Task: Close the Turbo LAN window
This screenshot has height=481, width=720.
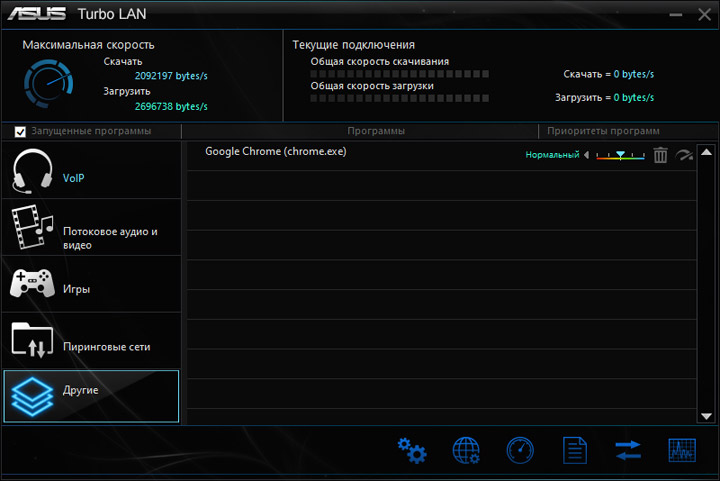Action: 704,15
